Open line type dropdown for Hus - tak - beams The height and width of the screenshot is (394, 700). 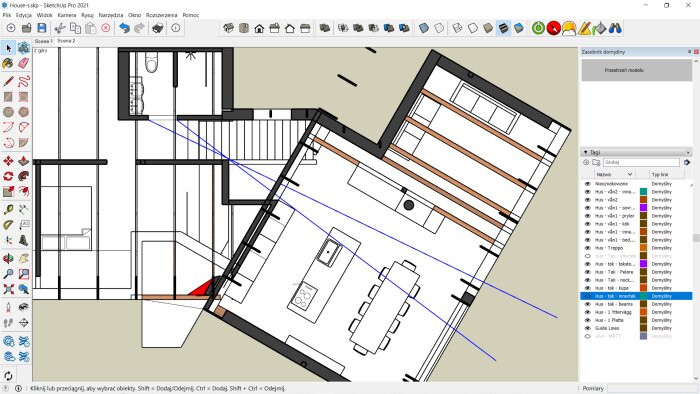(662, 304)
